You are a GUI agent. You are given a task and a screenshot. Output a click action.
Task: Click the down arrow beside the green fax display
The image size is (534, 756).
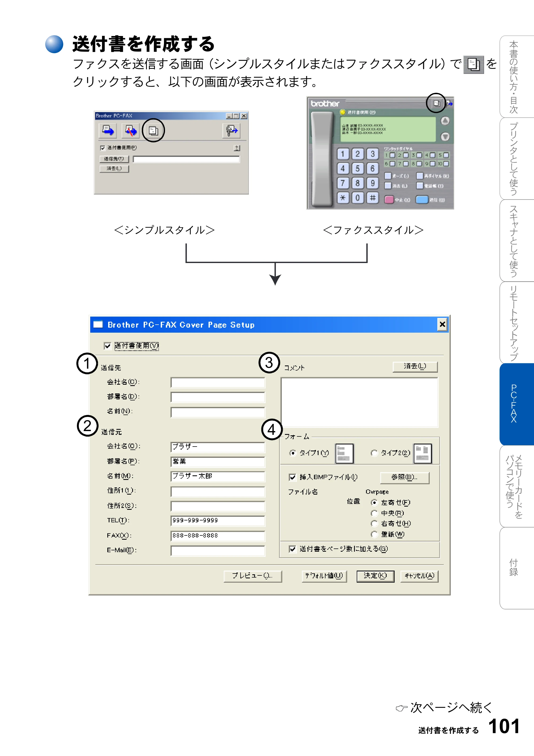pos(445,136)
